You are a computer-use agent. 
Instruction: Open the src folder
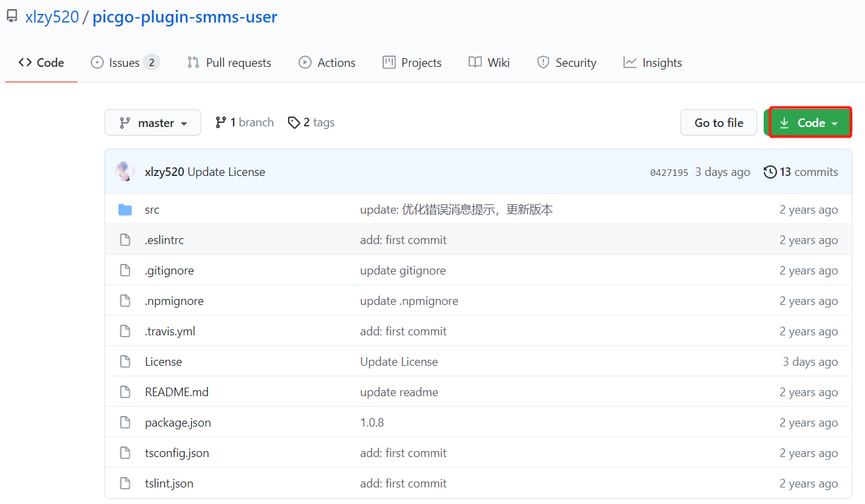pyautogui.click(x=152, y=210)
